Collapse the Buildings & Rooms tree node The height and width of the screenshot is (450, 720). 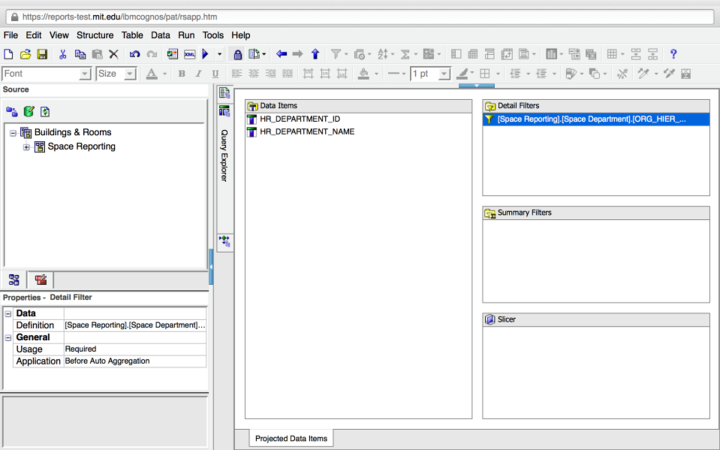tap(13, 132)
